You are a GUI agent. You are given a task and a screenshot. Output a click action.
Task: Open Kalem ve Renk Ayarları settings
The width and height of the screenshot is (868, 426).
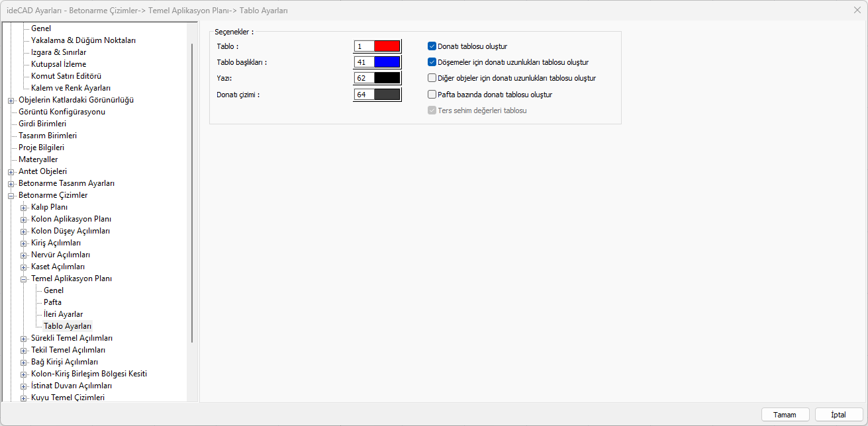(x=71, y=88)
